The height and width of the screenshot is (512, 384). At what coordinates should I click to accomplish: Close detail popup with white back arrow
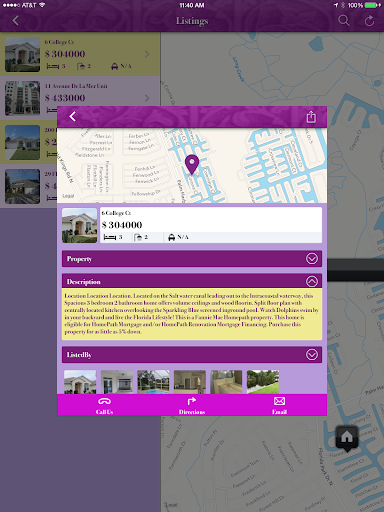(73, 117)
